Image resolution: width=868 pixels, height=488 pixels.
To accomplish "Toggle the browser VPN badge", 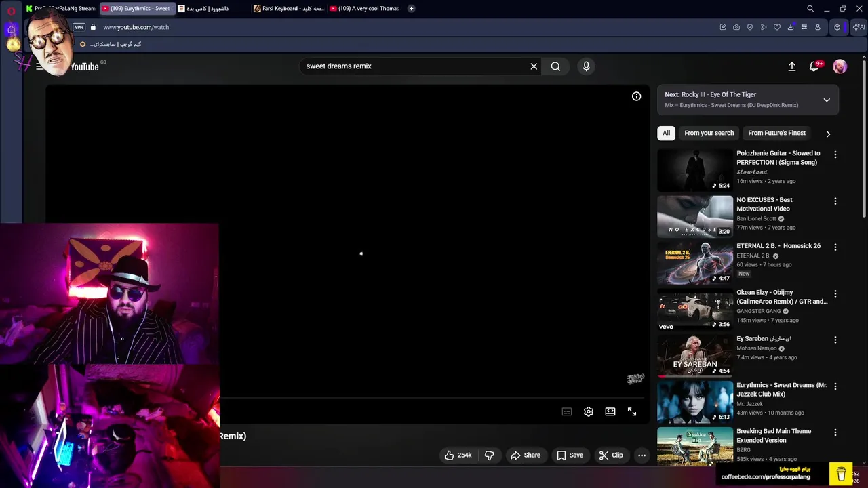I will (x=79, y=27).
